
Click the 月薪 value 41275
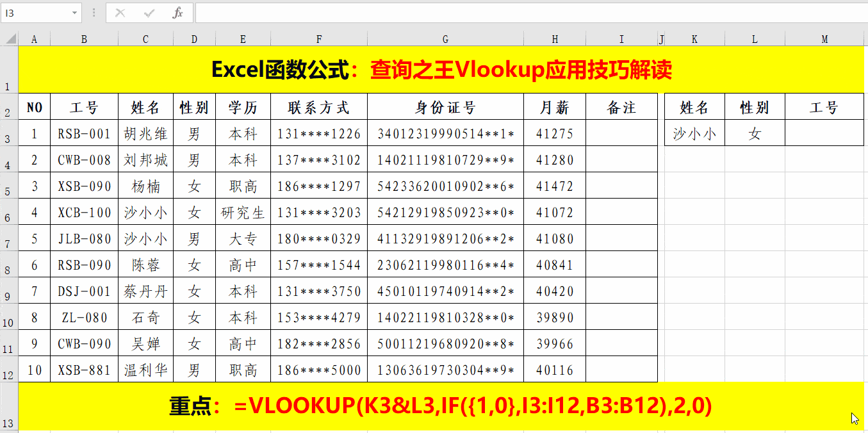tap(555, 133)
